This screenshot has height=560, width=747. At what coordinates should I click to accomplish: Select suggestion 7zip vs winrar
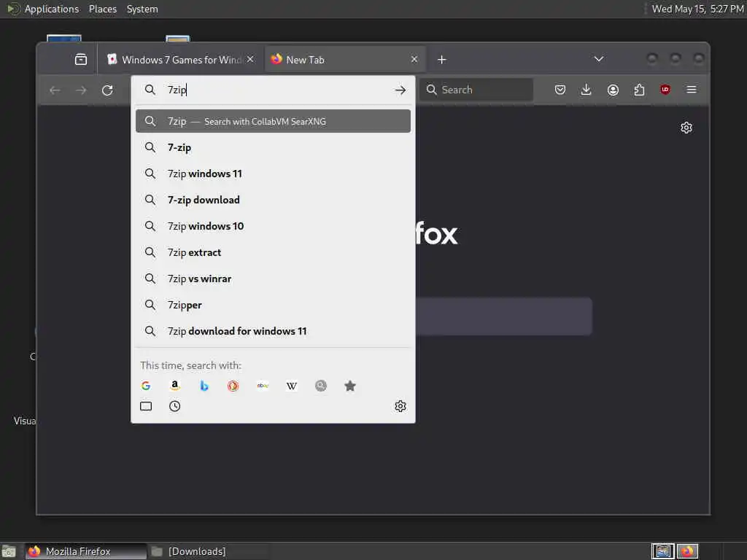pos(273,279)
